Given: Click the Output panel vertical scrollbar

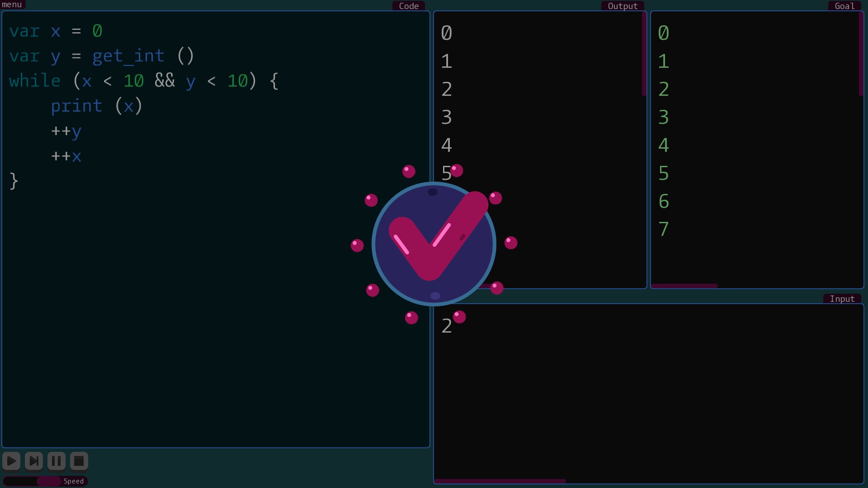Looking at the screenshot, I should [x=644, y=54].
